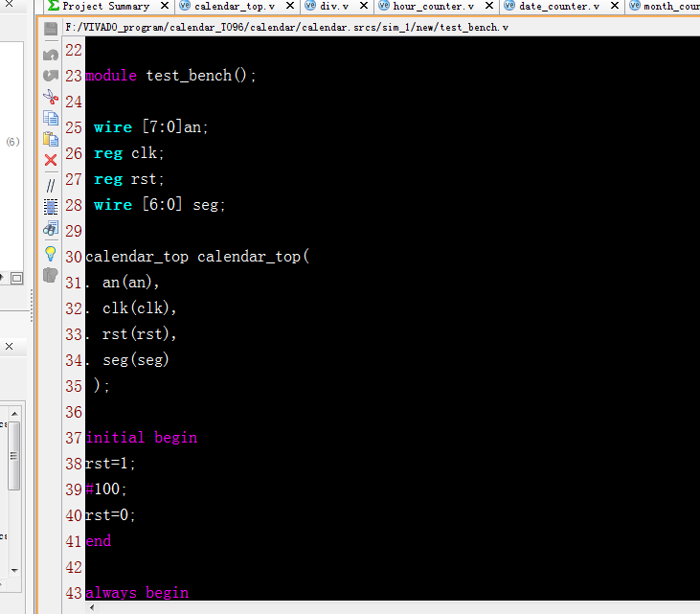
Task: Click the Redo icon in editor toolbar
Action: click(x=51, y=75)
